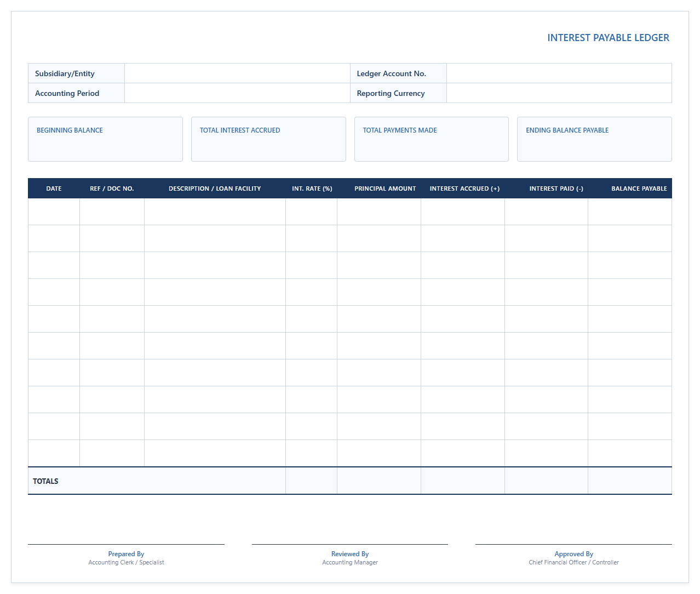Click the Chief Financial Officer / Controller text
700x594 pixels.
coord(573,562)
